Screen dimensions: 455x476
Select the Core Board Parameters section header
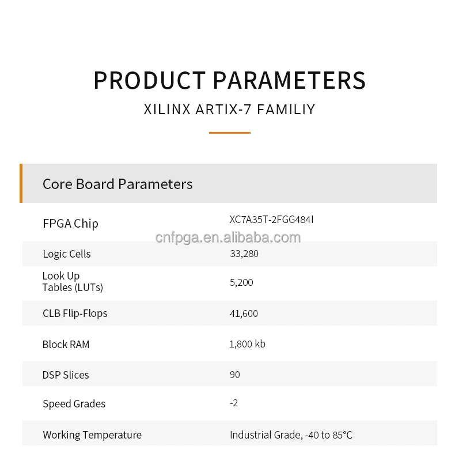(x=117, y=184)
